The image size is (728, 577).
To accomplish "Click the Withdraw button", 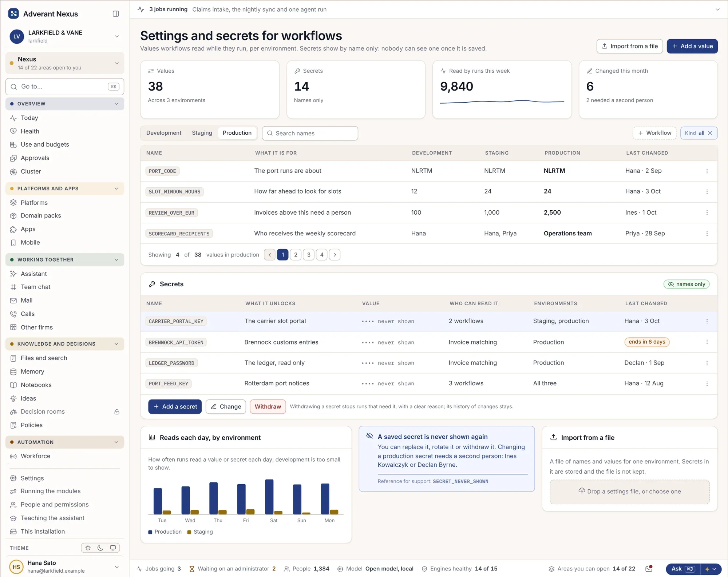I will pos(268,406).
